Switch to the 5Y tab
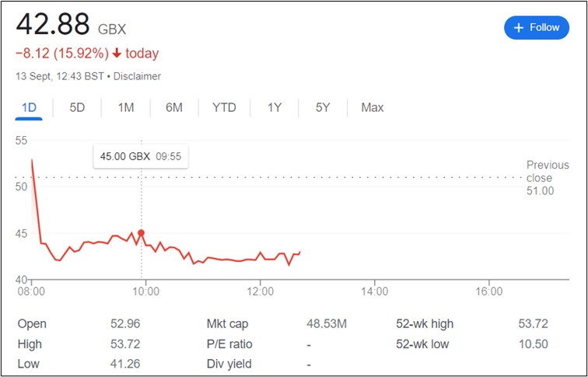 click(323, 107)
